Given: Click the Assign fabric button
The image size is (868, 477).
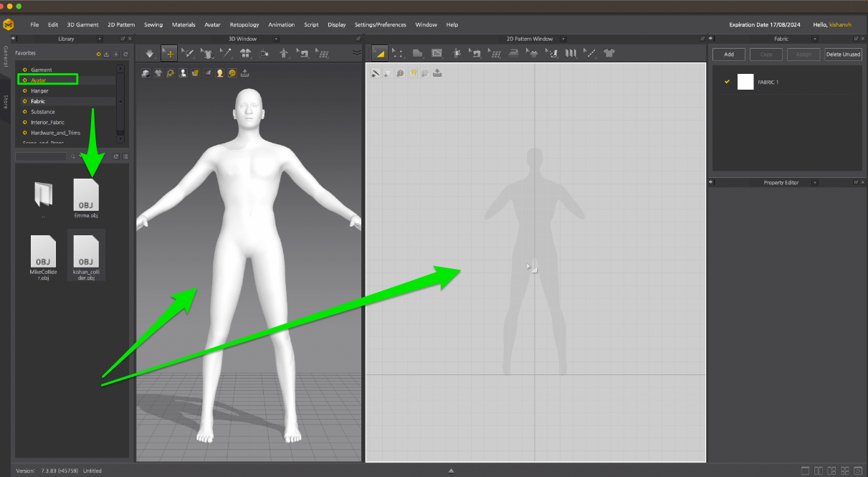Looking at the screenshot, I should pos(803,55).
